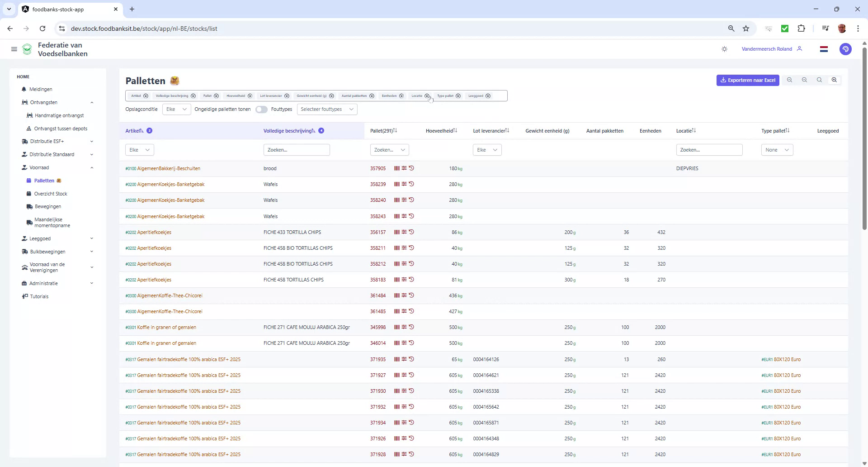Click the Meldingen bell icon in the sidebar
Screen dimensions: 868x467
24,89
